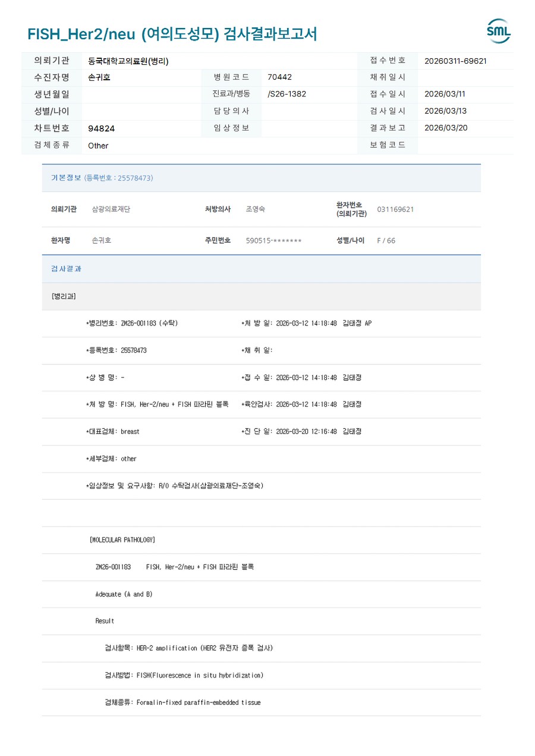
Task: Click the 채취일시 label in header table
Action: tap(388, 77)
